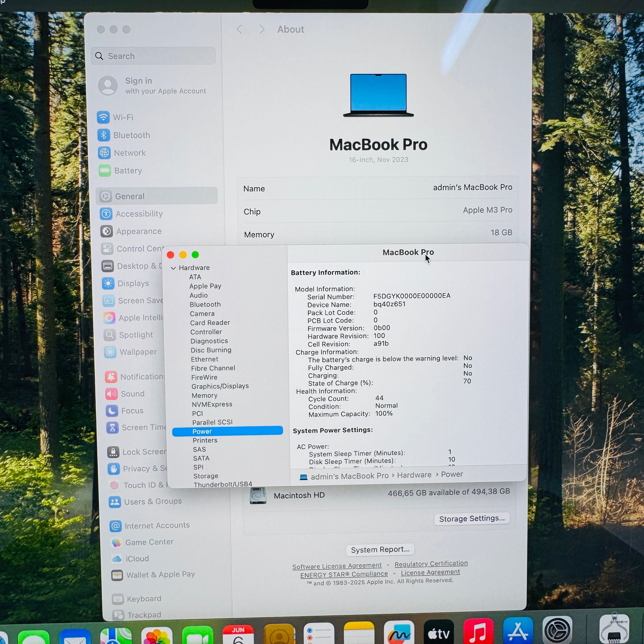Screen dimensions: 644x644
Task: Click the Search field in sidebar
Action: pos(153,56)
